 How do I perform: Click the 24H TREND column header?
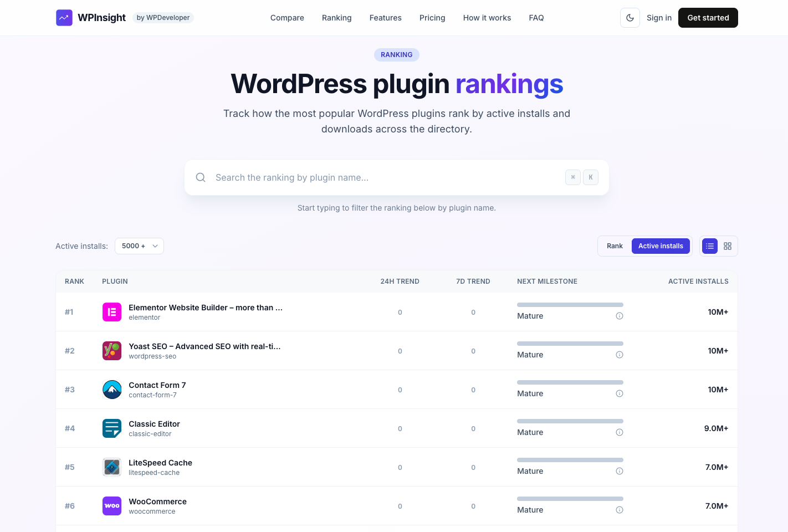tap(400, 282)
